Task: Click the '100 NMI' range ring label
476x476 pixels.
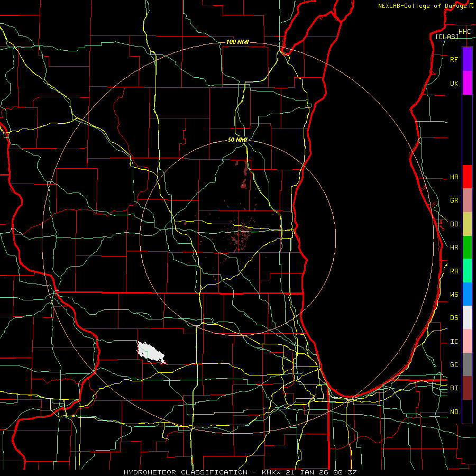Action: (237, 42)
